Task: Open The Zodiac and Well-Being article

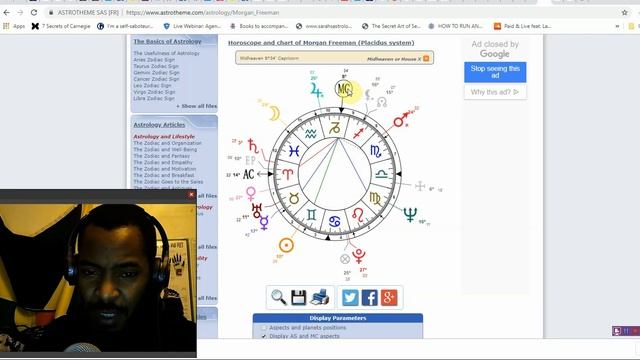Action: point(165,150)
